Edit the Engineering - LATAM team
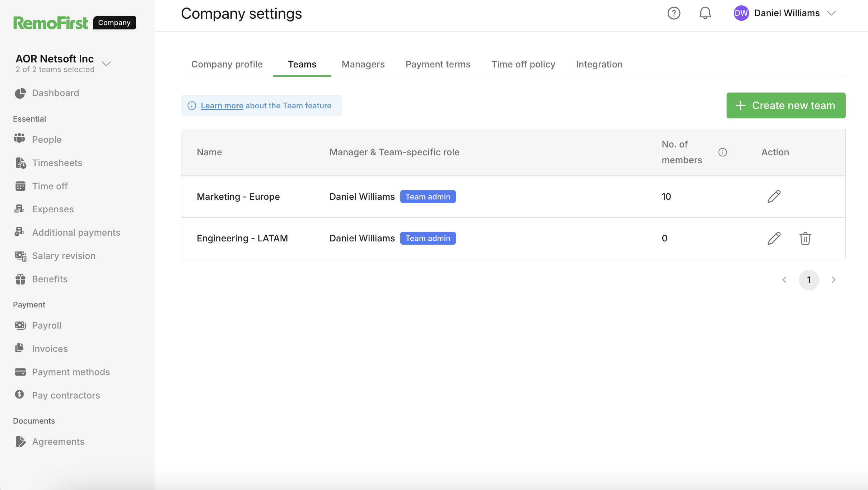 [x=774, y=238]
